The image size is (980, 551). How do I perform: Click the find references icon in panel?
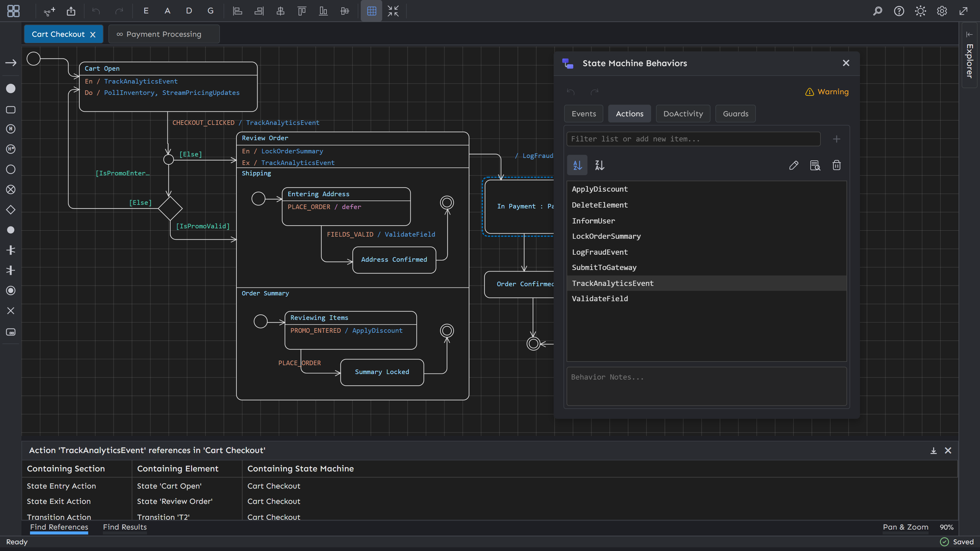815,165
